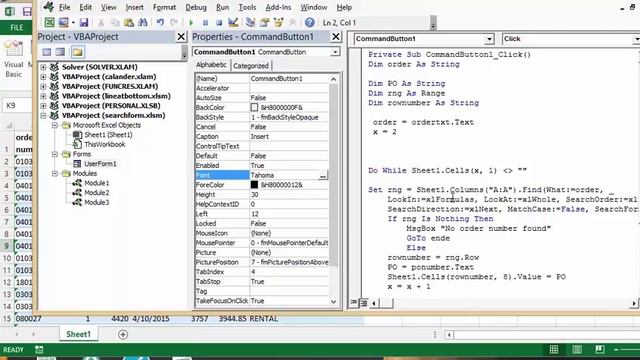
Task: Expand Solver (SOLVER.XLAM) project node
Action: pyautogui.click(x=43, y=67)
